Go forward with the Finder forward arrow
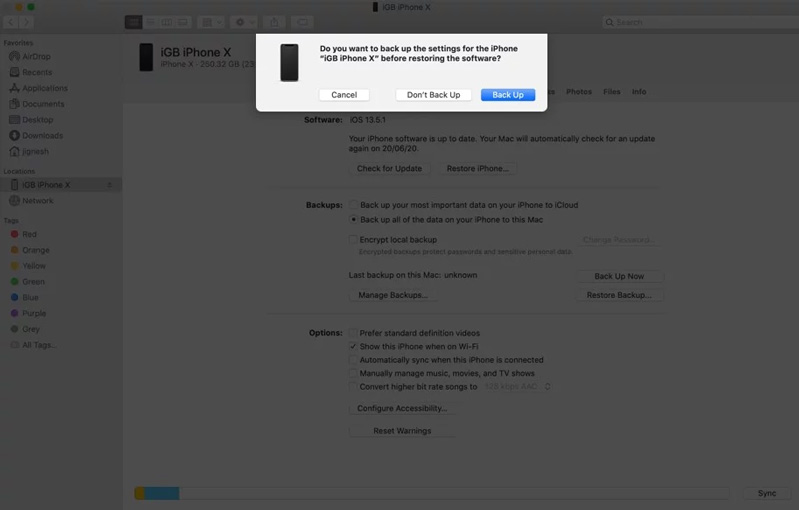The height and width of the screenshot is (510, 799). (x=26, y=22)
